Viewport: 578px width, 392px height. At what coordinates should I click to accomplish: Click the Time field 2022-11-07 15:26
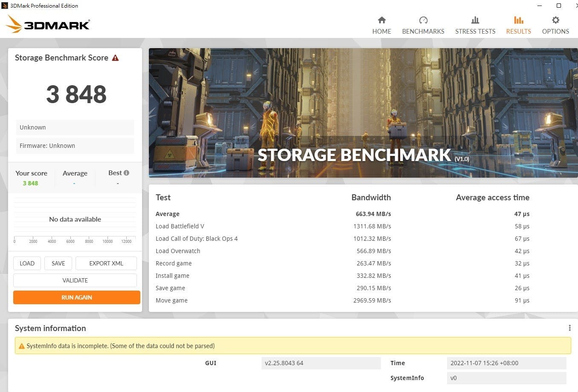click(506, 363)
